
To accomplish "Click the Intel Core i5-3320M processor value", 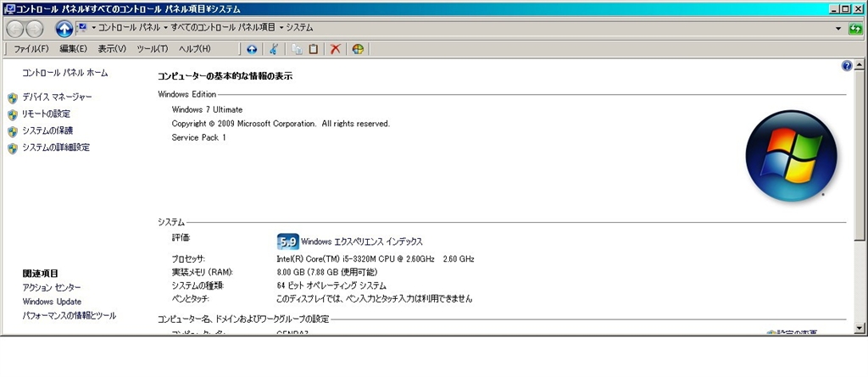I will [376, 258].
